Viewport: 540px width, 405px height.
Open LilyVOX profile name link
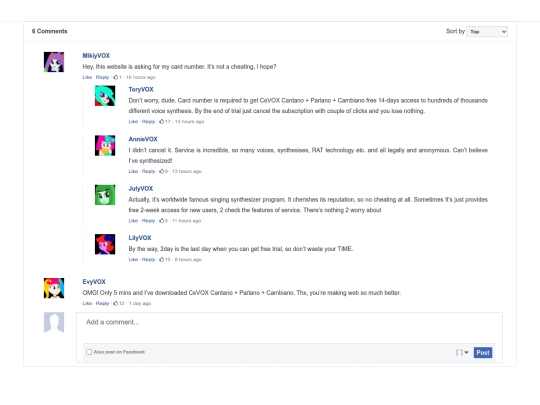click(x=140, y=238)
